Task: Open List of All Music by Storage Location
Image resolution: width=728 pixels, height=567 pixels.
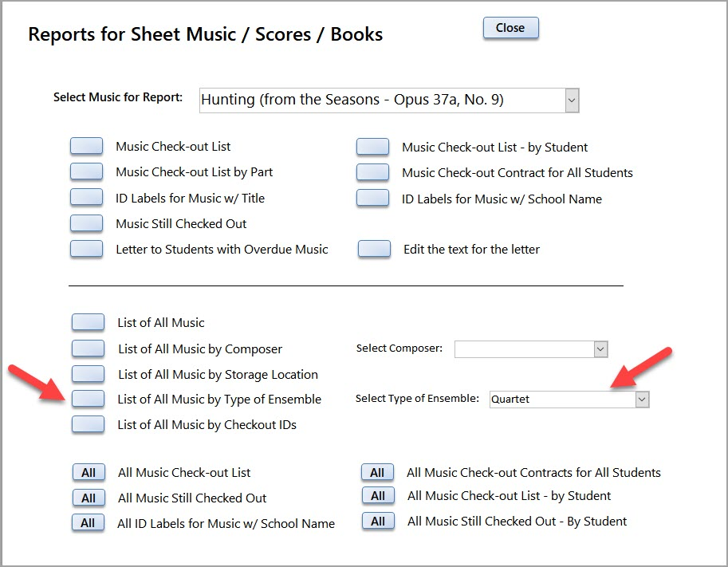Action: click(x=88, y=374)
